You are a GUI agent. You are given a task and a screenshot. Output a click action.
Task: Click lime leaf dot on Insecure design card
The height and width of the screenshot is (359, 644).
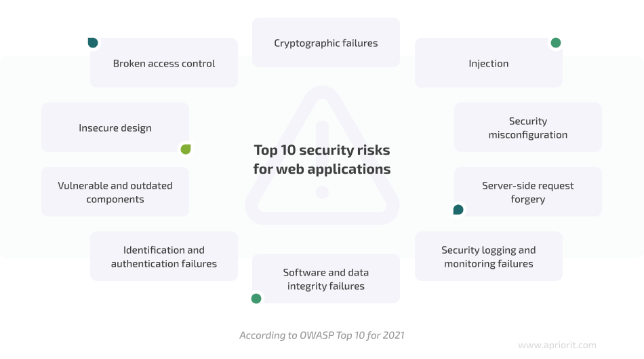[186, 149]
